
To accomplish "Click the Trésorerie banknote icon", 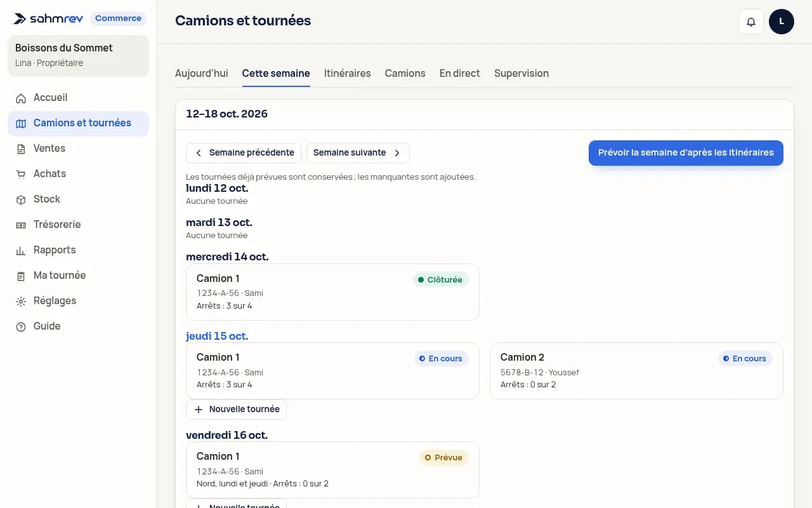I will [21, 225].
